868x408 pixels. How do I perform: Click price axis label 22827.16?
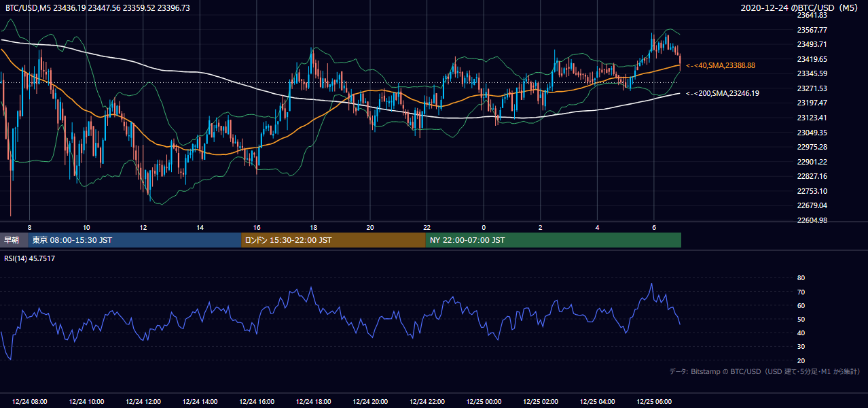click(x=812, y=176)
